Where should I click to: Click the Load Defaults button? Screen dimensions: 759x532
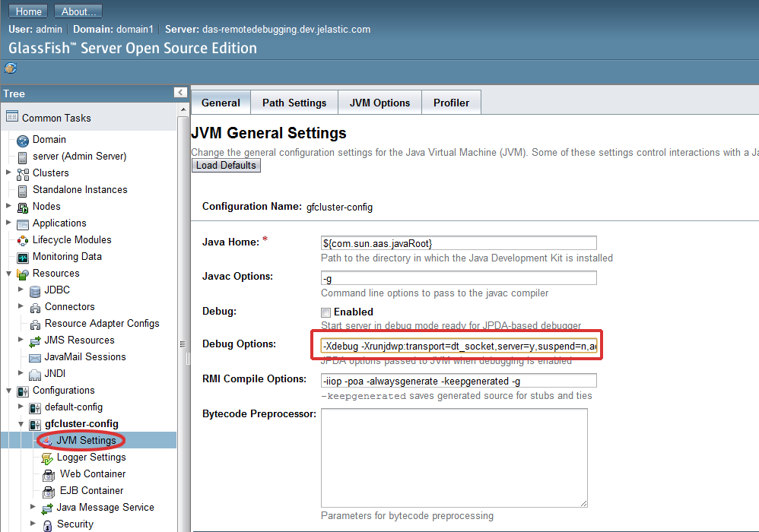tap(226, 166)
